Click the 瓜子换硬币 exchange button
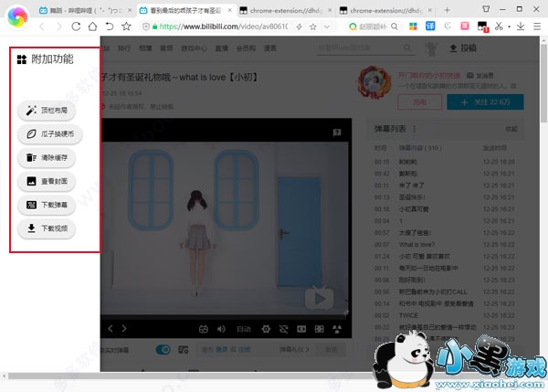Viewport: 548px width, 392px height. 50,134
